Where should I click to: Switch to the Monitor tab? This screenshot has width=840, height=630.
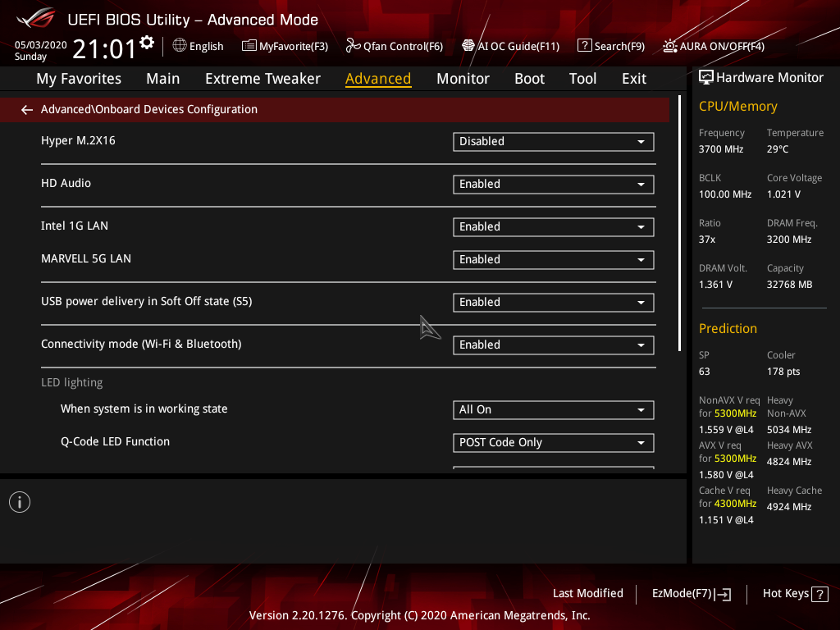[463, 79]
